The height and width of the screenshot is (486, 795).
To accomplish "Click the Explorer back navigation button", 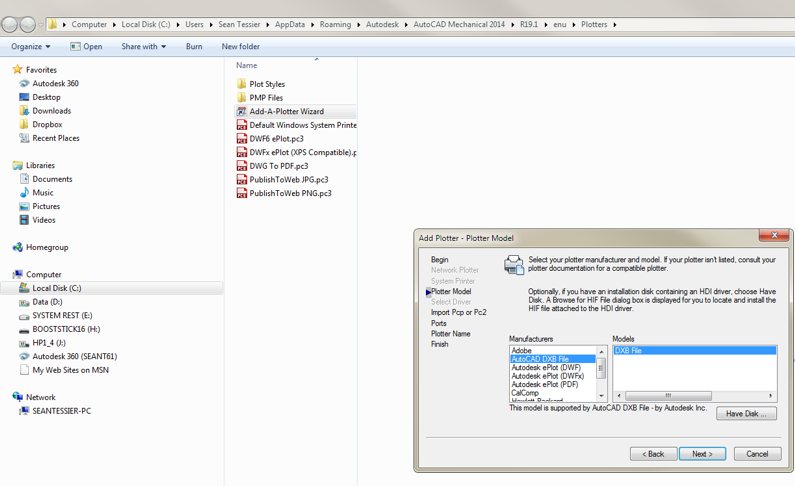I will click(x=10, y=24).
